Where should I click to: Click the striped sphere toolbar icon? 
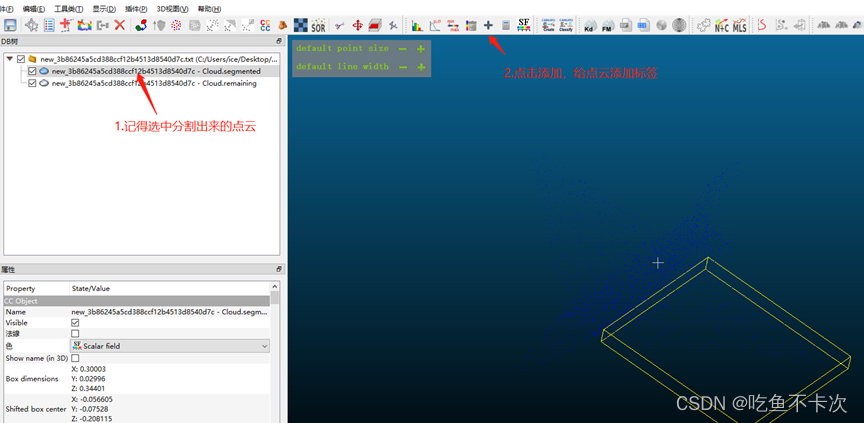click(x=679, y=25)
